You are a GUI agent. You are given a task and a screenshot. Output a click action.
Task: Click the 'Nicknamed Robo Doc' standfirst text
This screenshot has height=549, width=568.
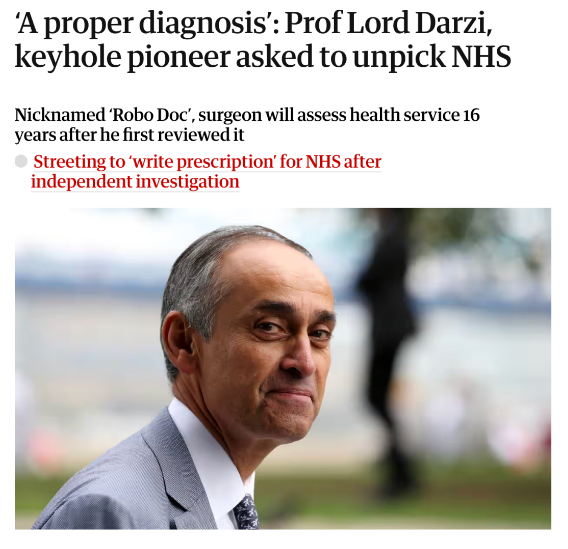point(247,125)
